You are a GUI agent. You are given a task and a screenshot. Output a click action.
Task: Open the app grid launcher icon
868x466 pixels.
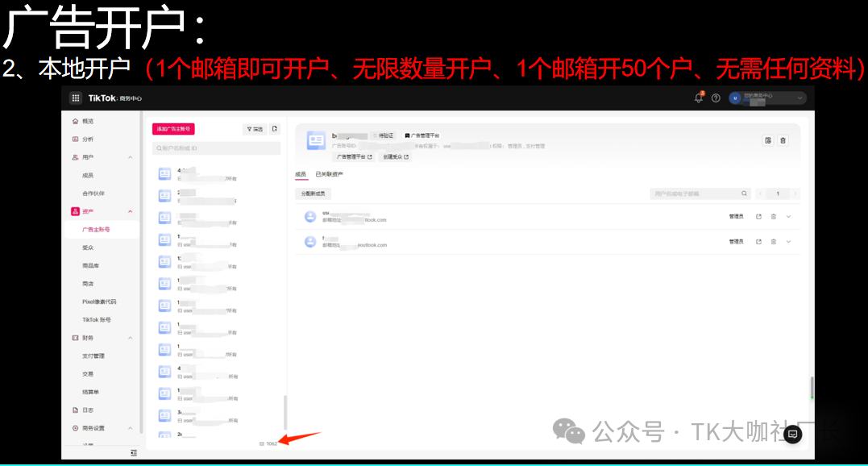coord(76,98)
